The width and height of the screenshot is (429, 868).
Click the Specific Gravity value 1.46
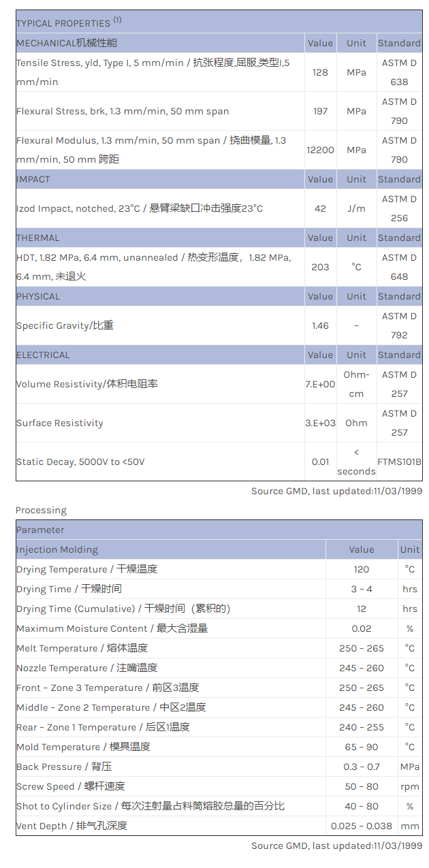(x=320, y=325)
